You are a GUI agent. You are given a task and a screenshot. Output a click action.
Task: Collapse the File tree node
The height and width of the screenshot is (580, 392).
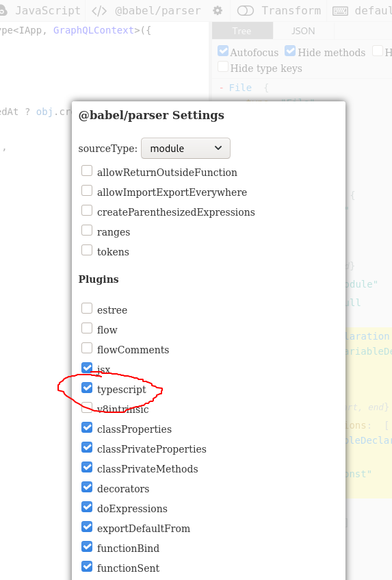coord(221,88)
